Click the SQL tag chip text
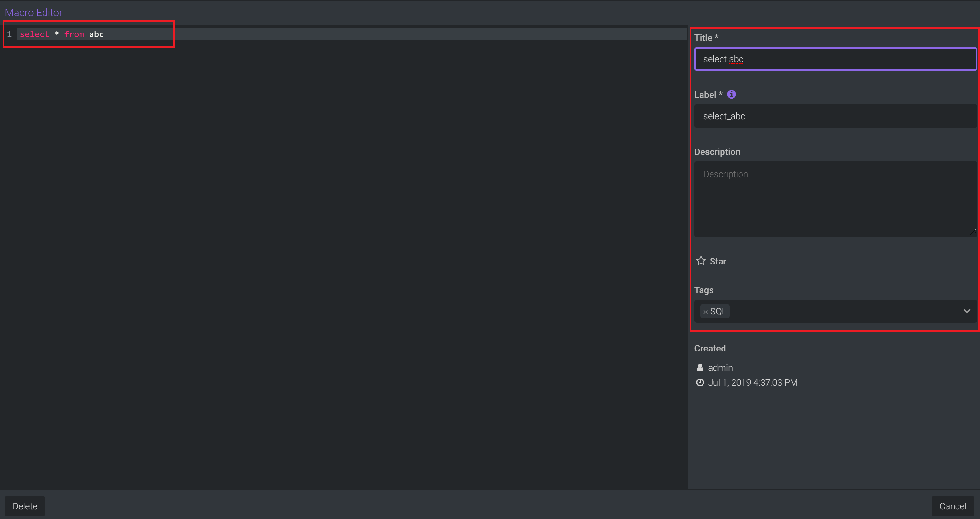Screen dimensions: 980x519 (718, 312)
